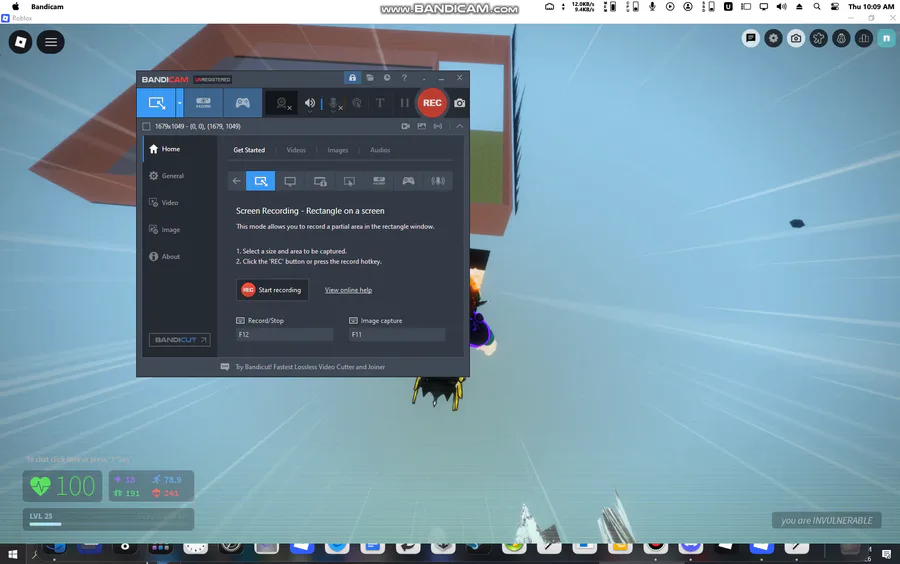Select audio-only recording mode in icon row
Viewport: 900px width, 564px height.
(438, 181)
